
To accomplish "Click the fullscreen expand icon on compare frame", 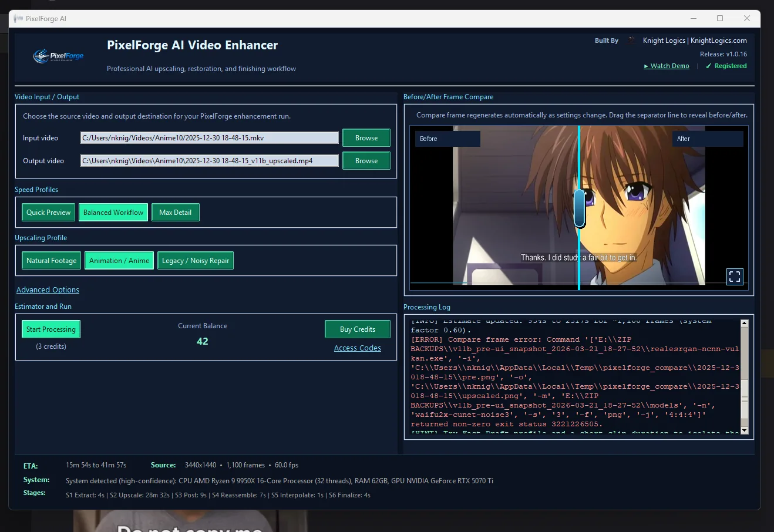I will 735,277.
